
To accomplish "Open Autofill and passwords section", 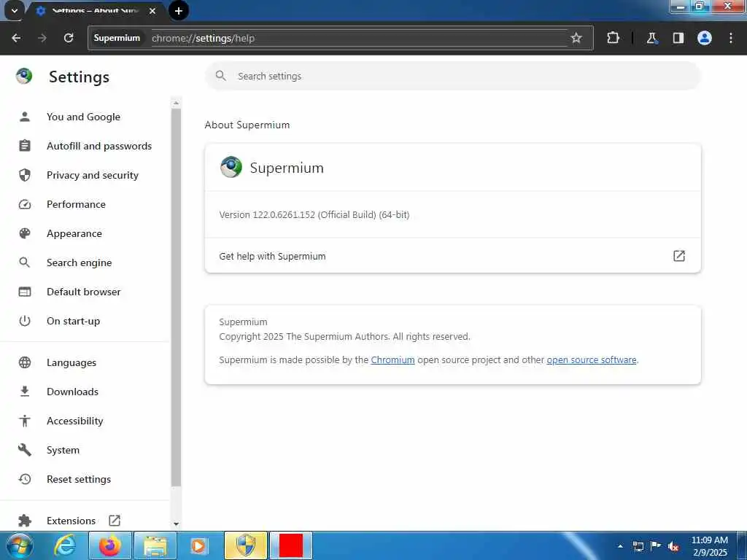I will [x=99, y=146].
